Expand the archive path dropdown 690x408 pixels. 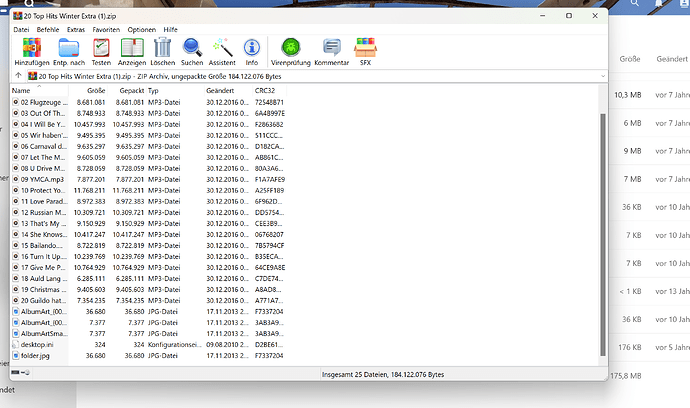[x=603, y=76]
